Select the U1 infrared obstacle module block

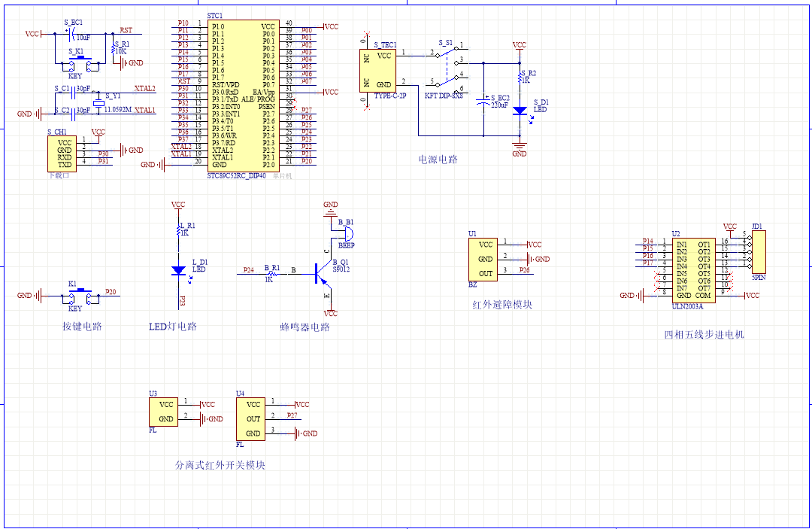(485, 259)
